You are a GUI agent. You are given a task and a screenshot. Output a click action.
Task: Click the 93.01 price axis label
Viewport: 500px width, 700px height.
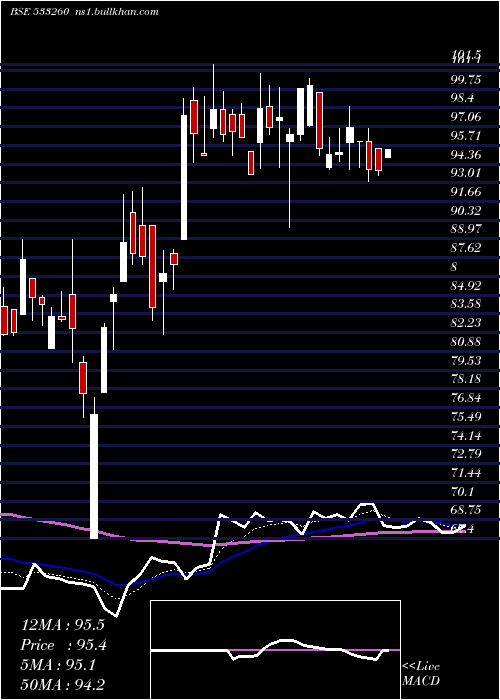(x=466, y=173)
